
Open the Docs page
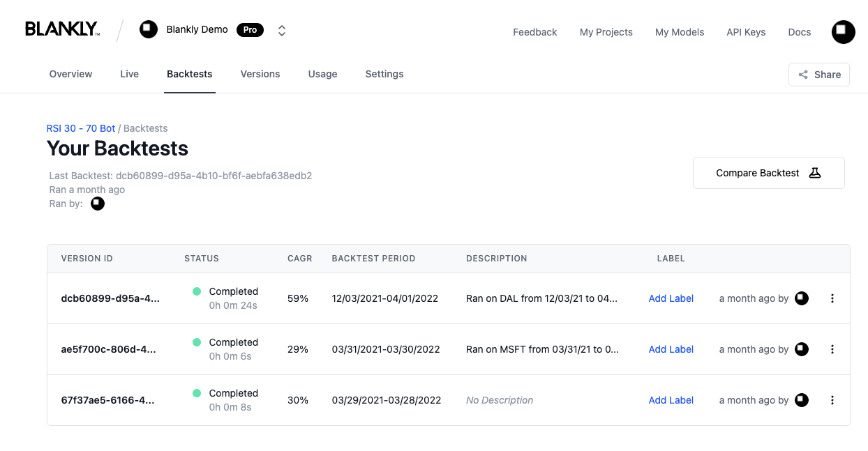tap(799, 32)
